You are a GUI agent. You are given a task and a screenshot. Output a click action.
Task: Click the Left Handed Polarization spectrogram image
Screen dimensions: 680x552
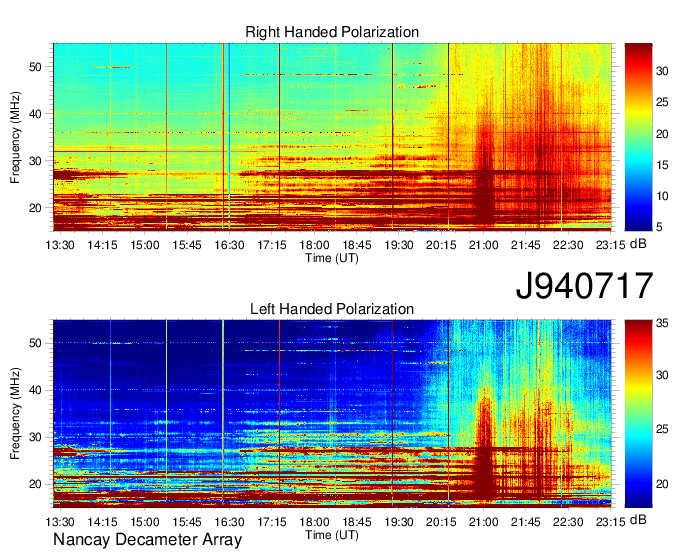click(x=332, y=414)
